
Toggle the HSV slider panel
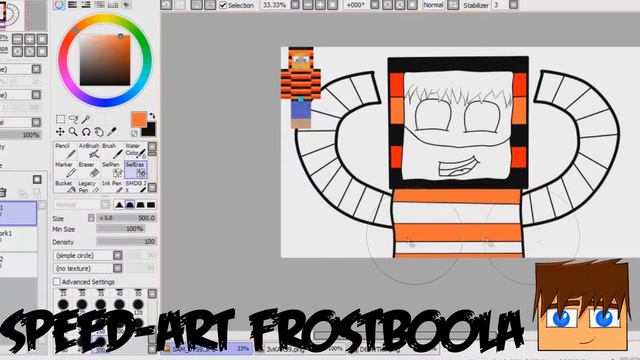(86, 5)
